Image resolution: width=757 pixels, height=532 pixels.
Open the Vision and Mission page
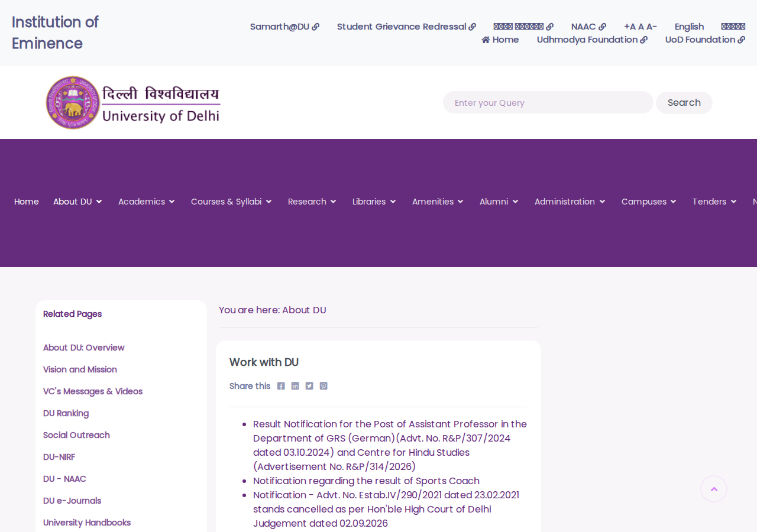click(x=80, y=369)
